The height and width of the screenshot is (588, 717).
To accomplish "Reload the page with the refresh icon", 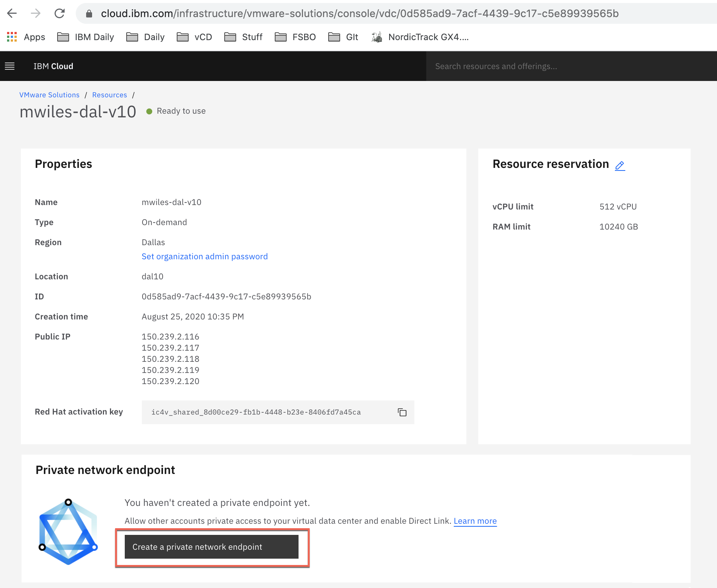I will [59, 14].
